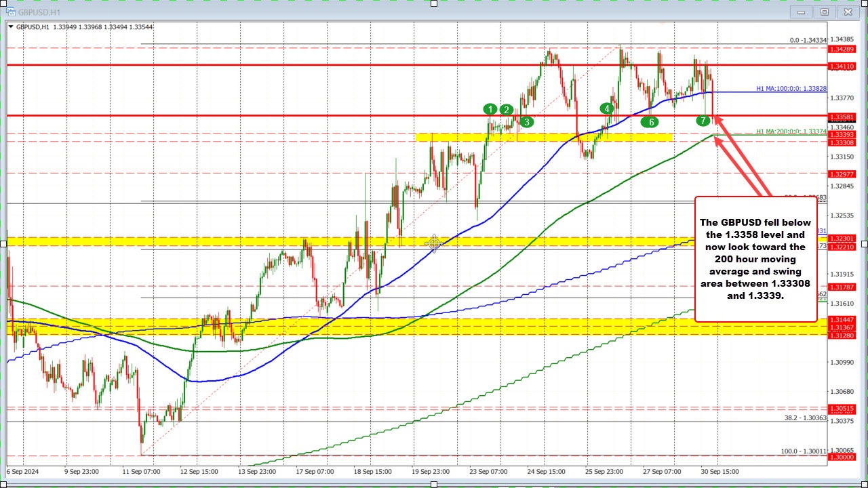Click the red 1.31367 price tag

841,327
